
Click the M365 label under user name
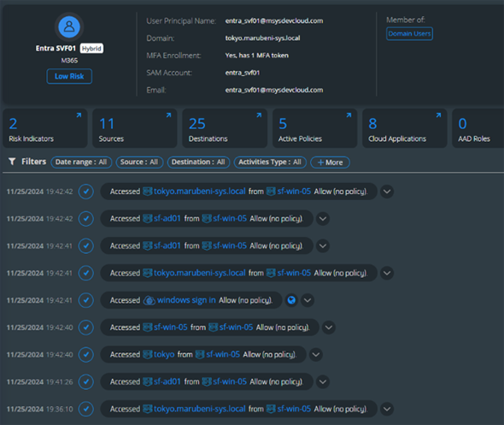click(x=69, y=61)
